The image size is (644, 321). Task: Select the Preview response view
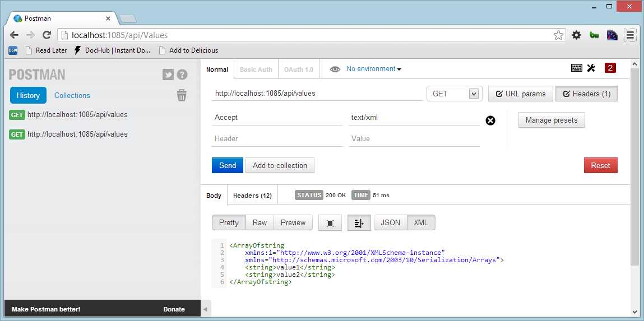click(293, 222)
